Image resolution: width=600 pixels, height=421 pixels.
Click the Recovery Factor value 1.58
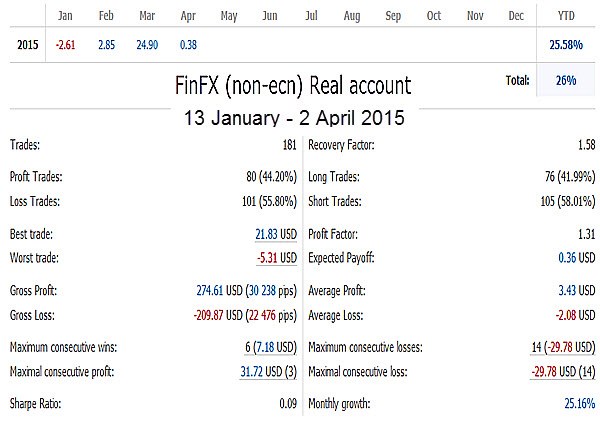click(587, 145)
